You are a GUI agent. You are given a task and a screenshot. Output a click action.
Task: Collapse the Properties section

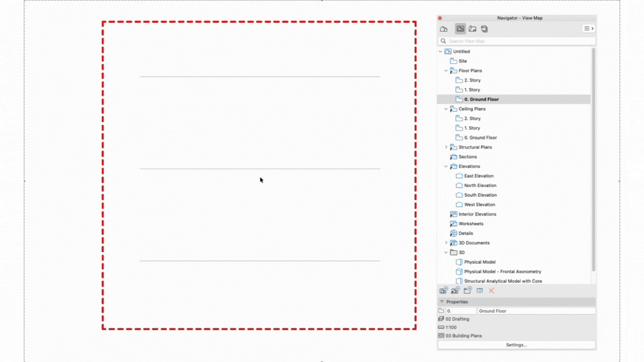[x=442, y=302]
